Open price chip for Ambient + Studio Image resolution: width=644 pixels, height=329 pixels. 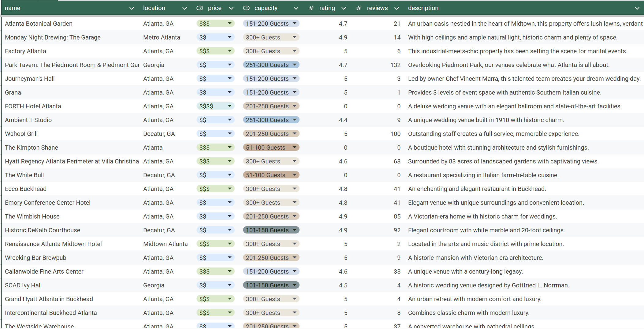coord(215,120)
